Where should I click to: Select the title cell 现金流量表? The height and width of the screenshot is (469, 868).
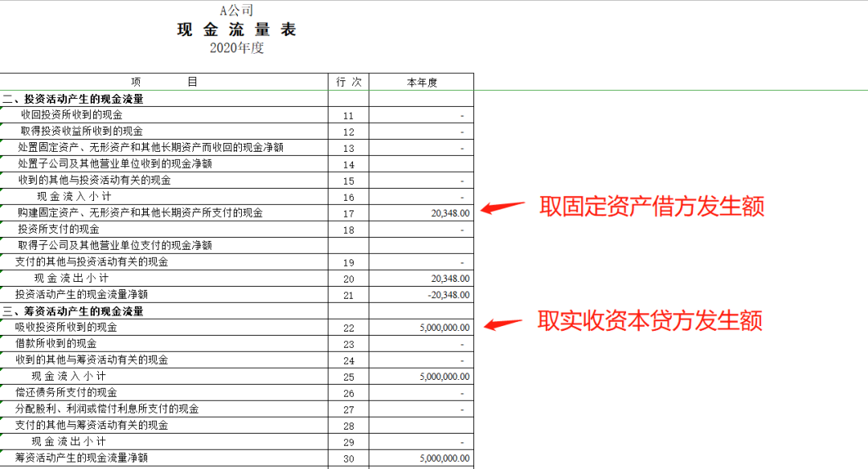pos(237,29)
